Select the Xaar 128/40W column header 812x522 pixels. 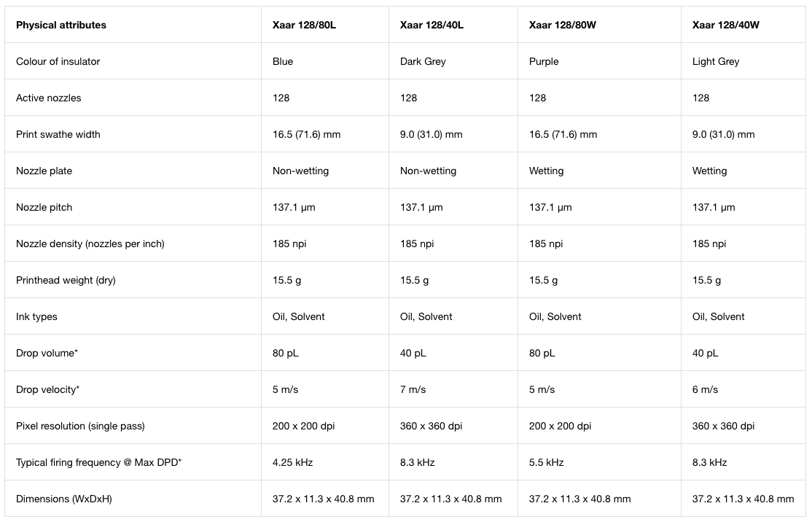pos(725,25)
